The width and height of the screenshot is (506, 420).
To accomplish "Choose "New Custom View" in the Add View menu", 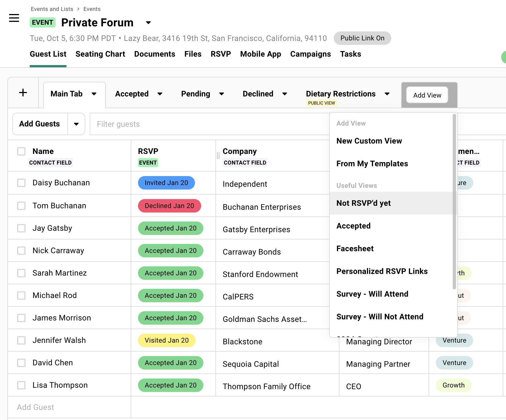I will 369,141.
